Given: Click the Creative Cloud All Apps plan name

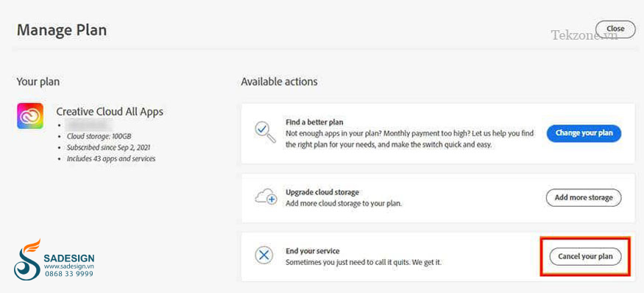Looking at the screenshot, I should [x=110, y=111].
